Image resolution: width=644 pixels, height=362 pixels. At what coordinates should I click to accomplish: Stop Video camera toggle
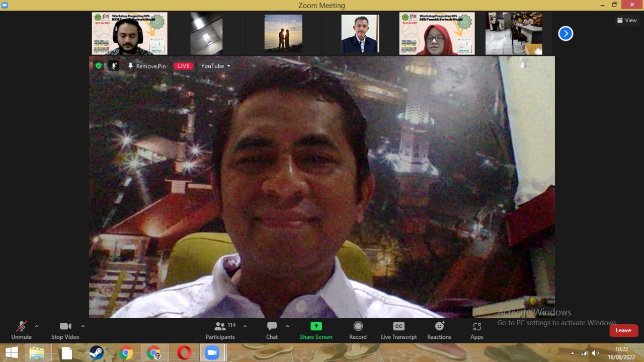(65, 330)
